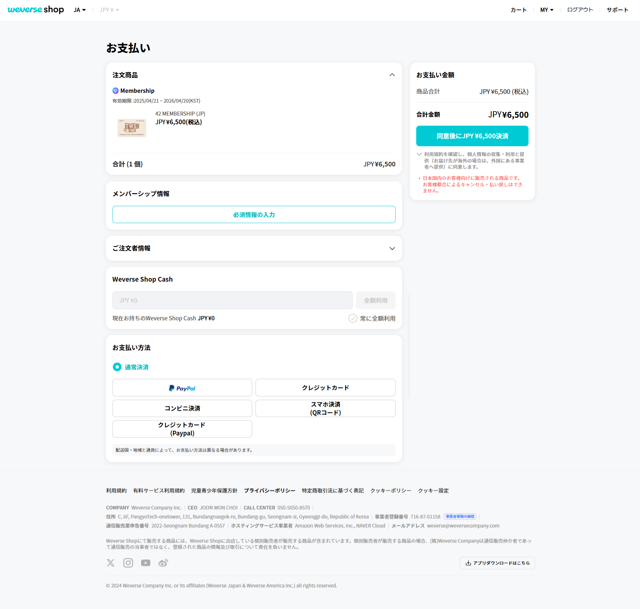
Task: Click the 合計金額 JPY¥6,500 total value
Action: 508,115
